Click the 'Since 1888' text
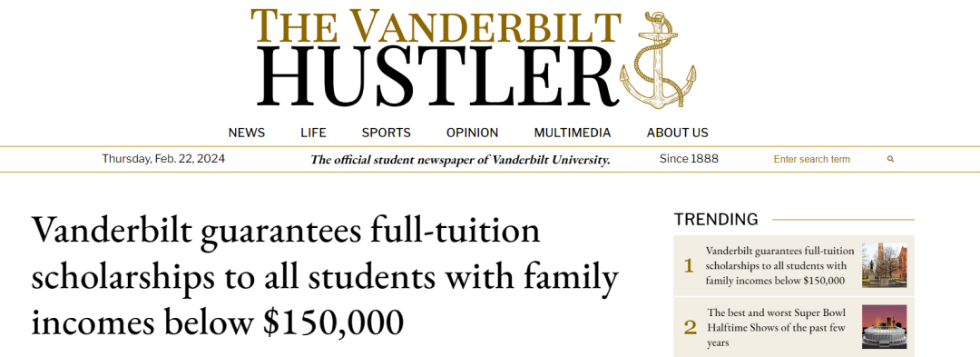Screen dimensions: 980x357 point(689,159)
